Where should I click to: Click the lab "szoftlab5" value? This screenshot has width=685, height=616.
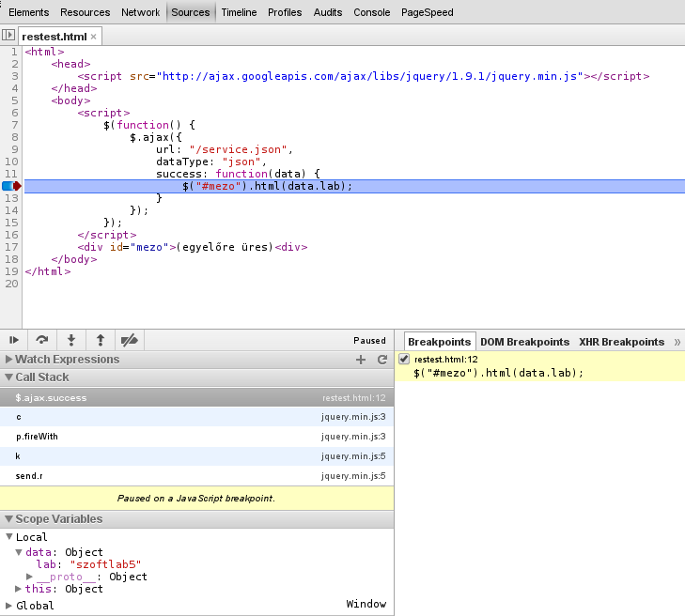pyautogui.click(x=106, y=564)
